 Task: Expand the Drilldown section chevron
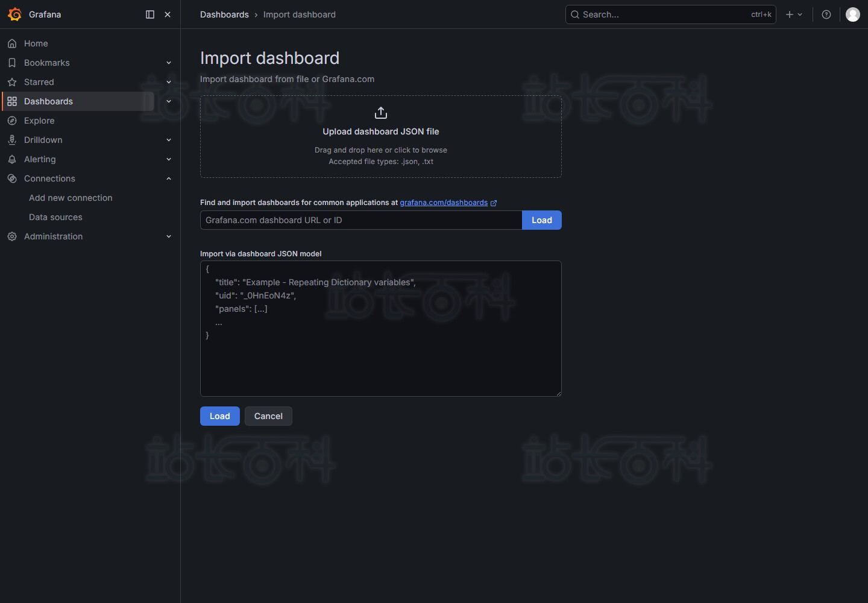click(169, 140)
